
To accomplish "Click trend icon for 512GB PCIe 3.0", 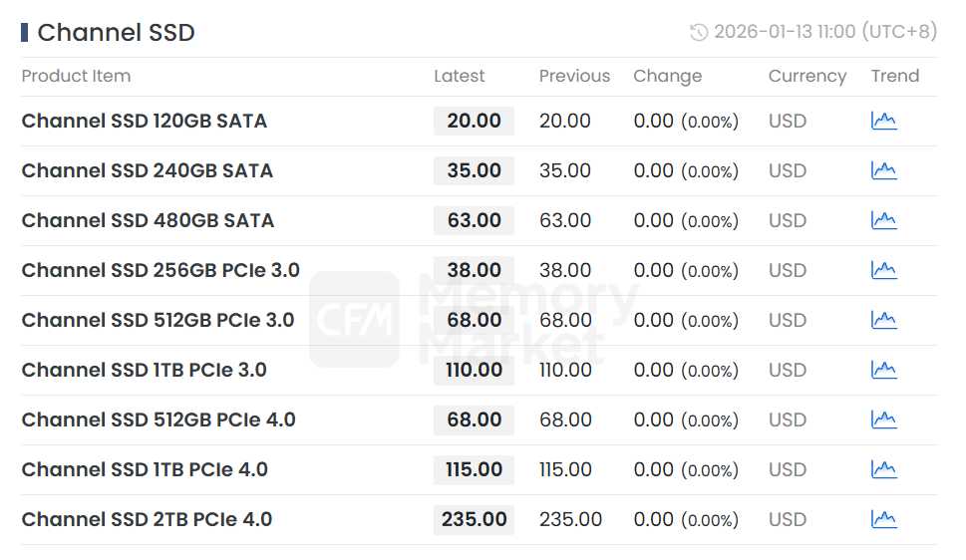I will 883,320.
